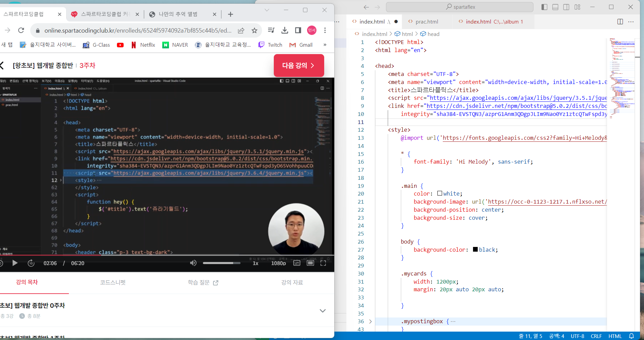
Task: Bookmark this page with the star icon
Action: click(254, 31)
